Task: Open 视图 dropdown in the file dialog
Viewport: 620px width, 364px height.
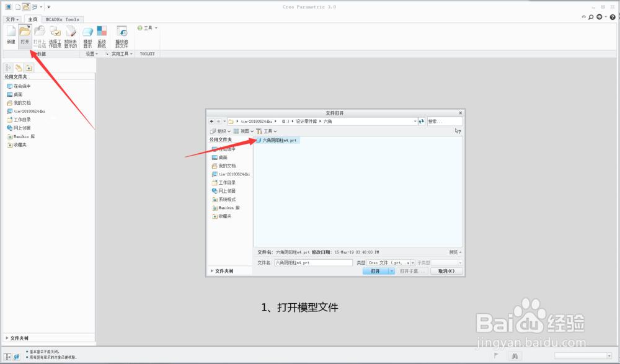Action: [244, 131]
